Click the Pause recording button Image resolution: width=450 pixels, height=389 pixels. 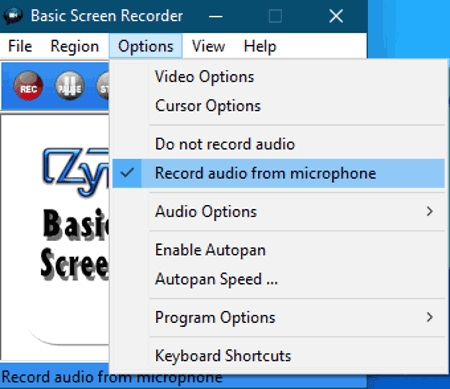pos(70,86)
